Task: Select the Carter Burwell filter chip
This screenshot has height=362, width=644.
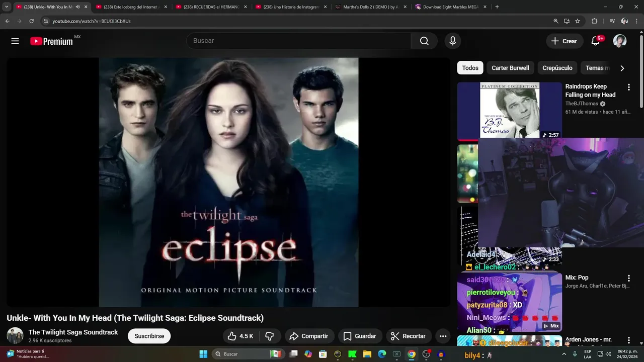Action: pyautogui.click(x=510, y=68)
